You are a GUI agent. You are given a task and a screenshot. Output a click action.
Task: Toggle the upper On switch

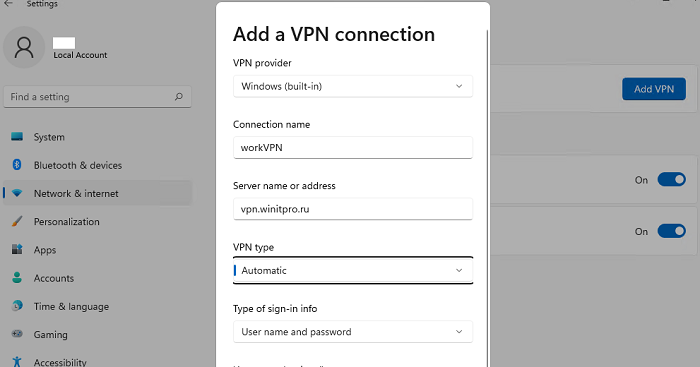(x=671, y=179)
